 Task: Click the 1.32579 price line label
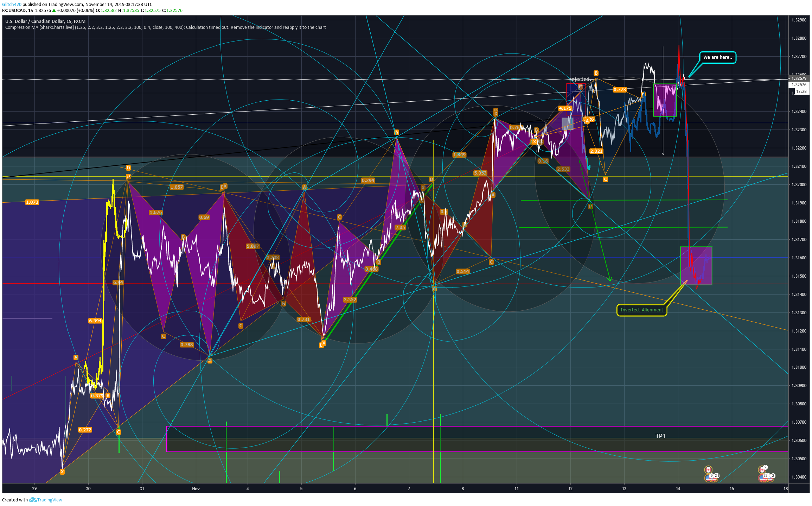(799, 78)
